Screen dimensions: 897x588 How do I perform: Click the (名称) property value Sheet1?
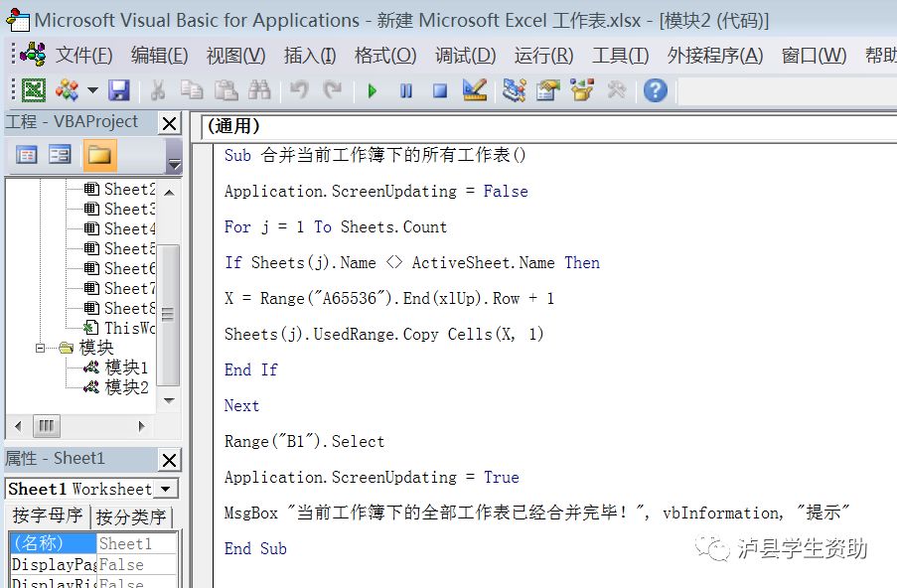(136, 543)
